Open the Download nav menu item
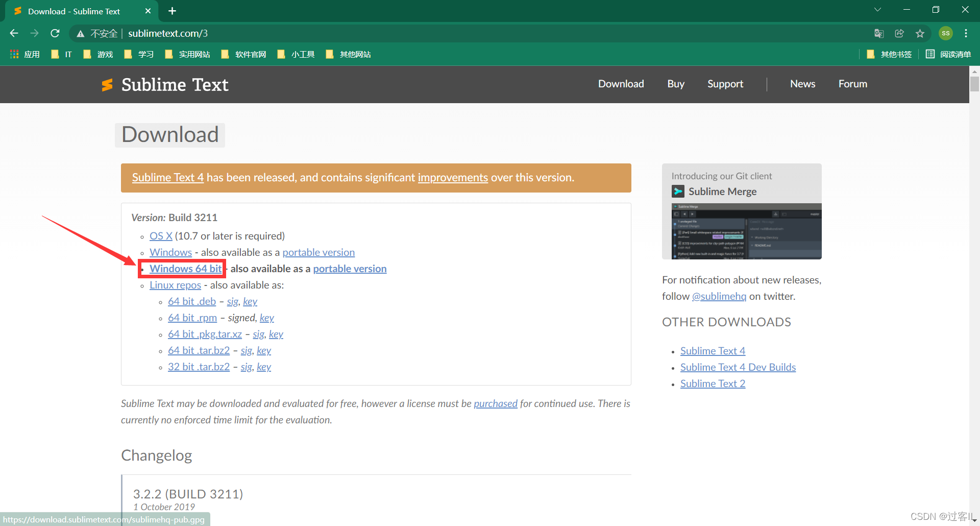Image resolution: width=980 pixels, height=526 pixels. [x=621, y=84]
